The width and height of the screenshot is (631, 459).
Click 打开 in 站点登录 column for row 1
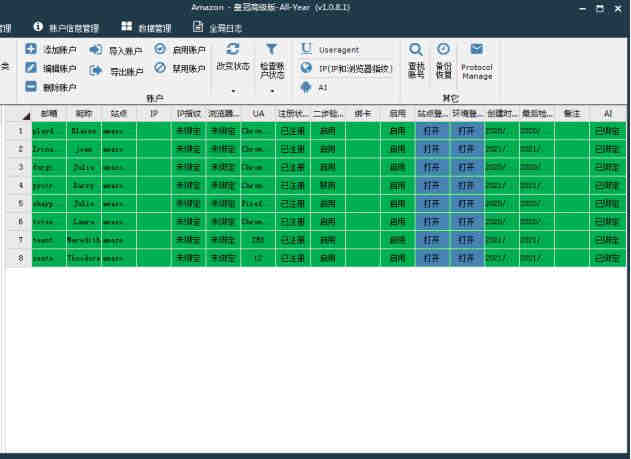point(432,131)
